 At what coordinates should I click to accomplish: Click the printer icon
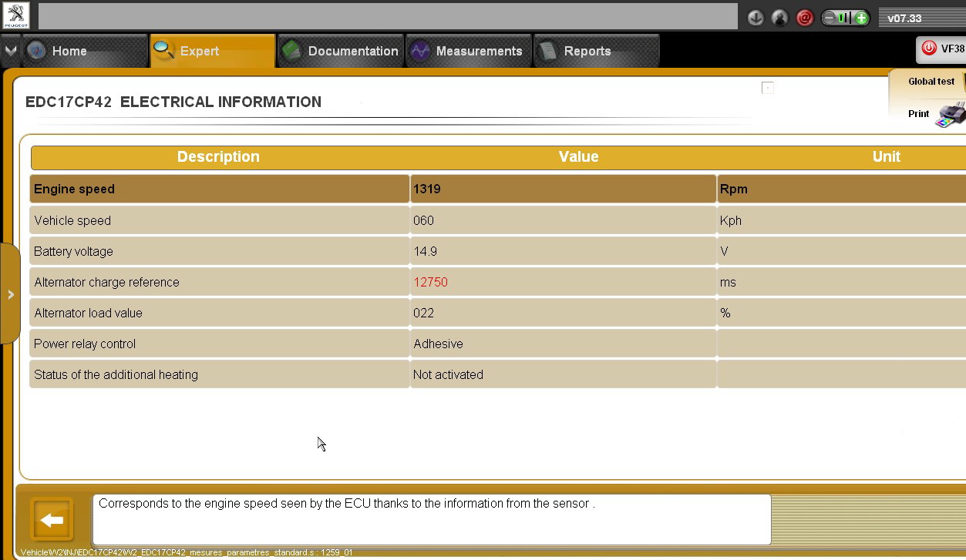tap(951, 115)
